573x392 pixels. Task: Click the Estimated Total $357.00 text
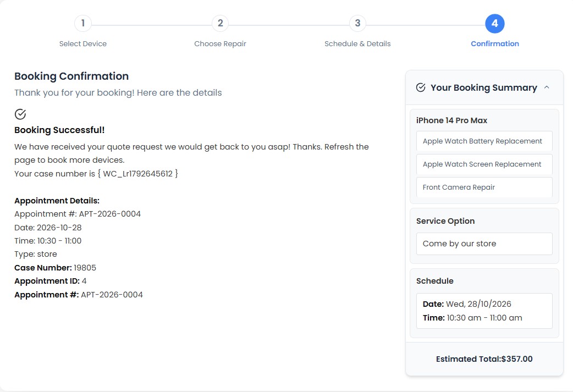484,359
